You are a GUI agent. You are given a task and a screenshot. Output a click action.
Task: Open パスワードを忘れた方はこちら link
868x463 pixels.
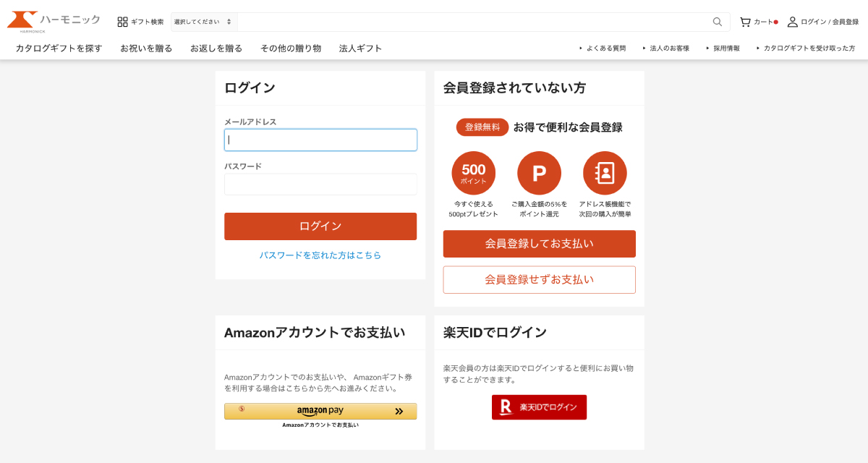click(320, 255)
